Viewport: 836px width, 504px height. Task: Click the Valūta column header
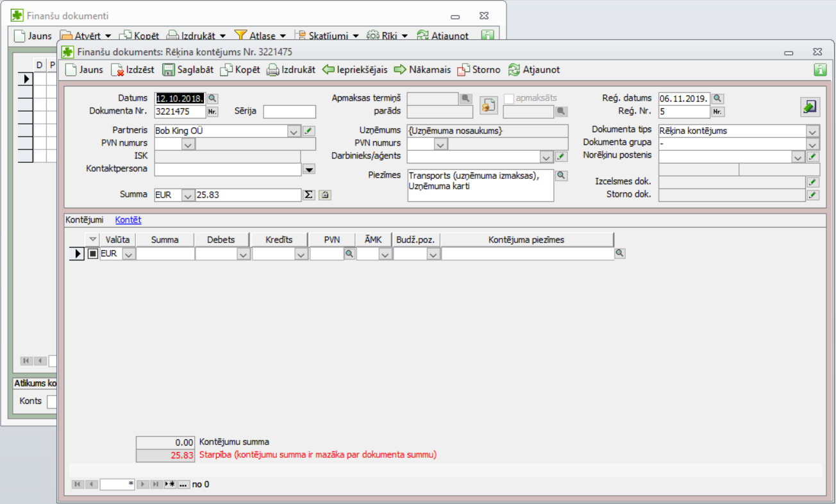118,240
